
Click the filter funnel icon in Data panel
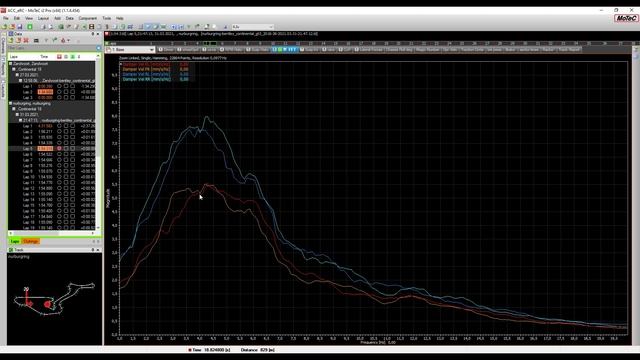46,40
